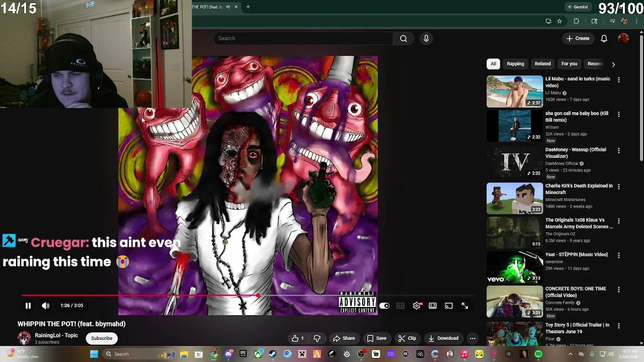The image size is (644, 362).
Task: Click the cast to TV icon
Action: coord(449,306)
